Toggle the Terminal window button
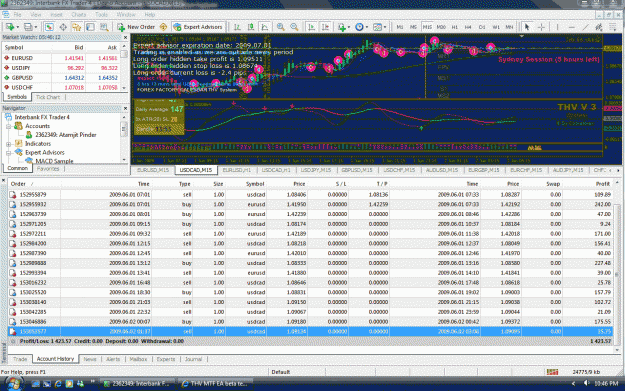The width and height of the screenshot is (625, 391). tap(90, 27)
